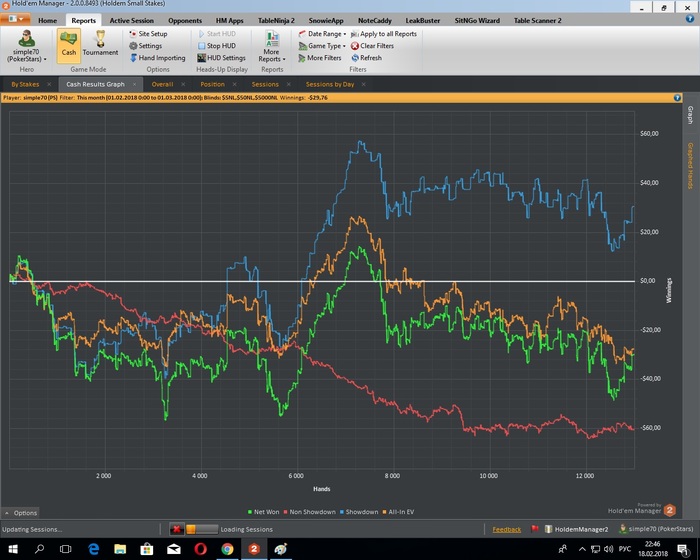This screenshot has height=560, width=700.
Task: Click the red flag status icon
Action: click(x=534, y=529)
